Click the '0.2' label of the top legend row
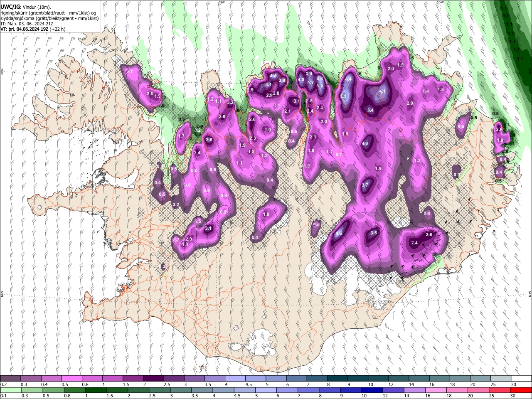 [x=3, y=384]
